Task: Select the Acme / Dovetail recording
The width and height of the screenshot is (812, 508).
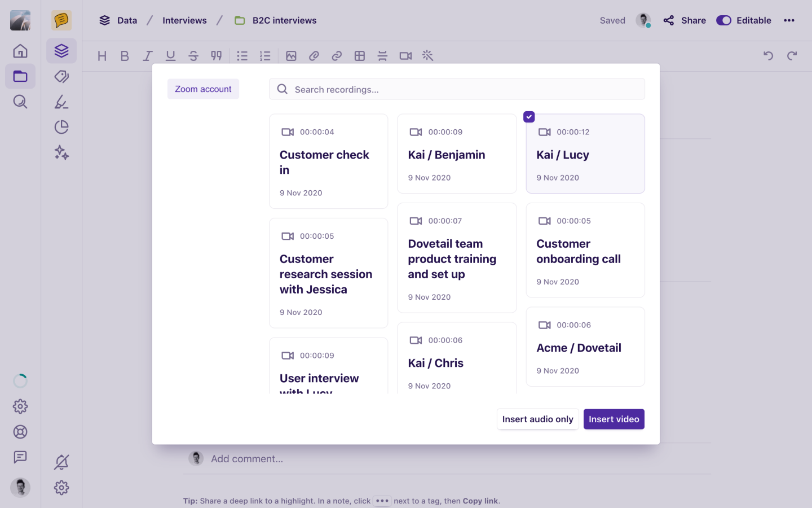Action: click(x=585, y=347)
